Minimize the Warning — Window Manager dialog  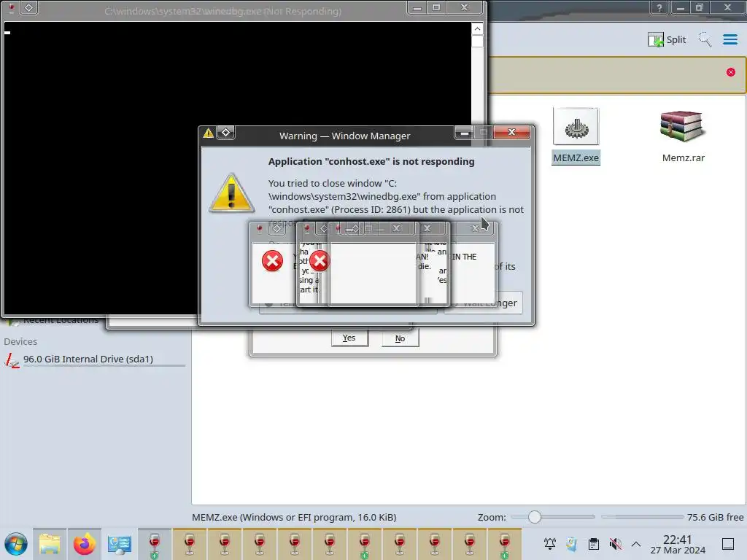pyautogui.click(x=463, y=133)
